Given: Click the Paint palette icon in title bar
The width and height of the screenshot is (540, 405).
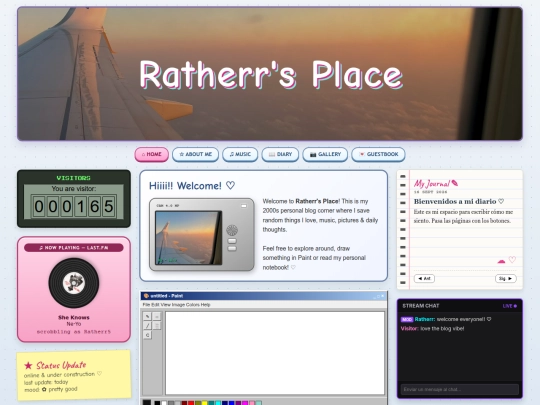Looking at the screenshot, I should [x=146, y=296].
